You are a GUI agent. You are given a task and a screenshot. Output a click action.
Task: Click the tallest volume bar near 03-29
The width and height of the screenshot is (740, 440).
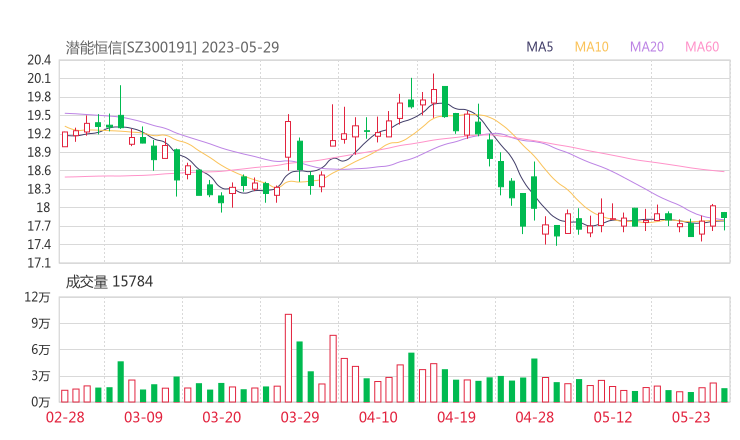coord(288,358)
